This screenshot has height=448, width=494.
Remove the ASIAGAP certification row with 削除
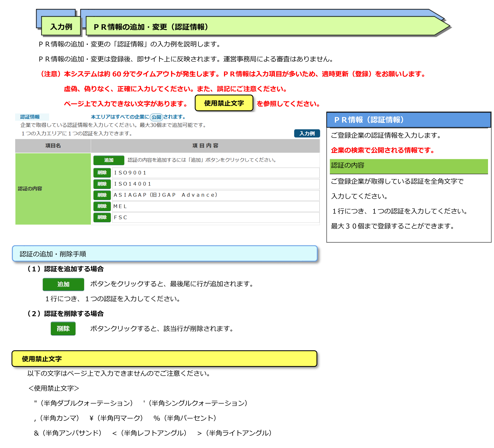pyautogui.click(x=102, y=195)
